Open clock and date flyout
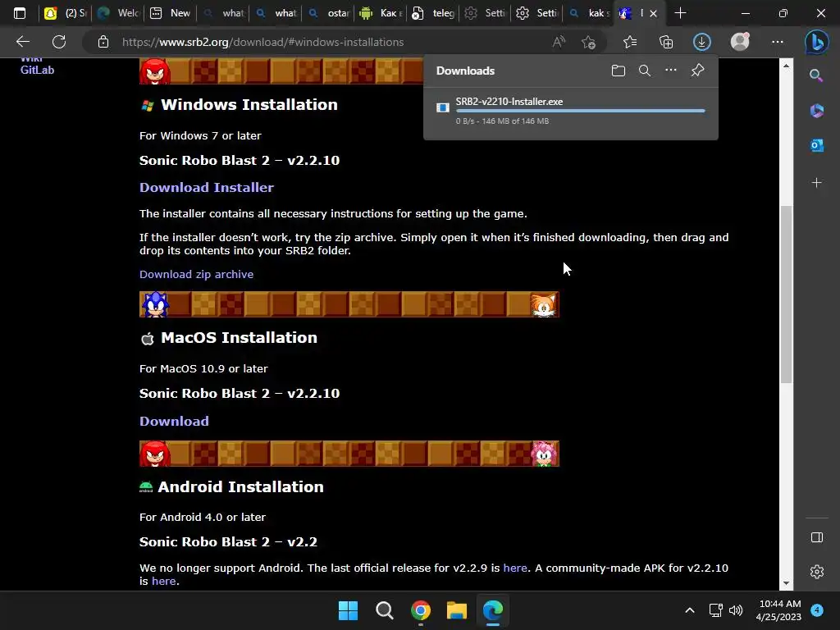The width and height of the screenshot is (840, 630). [x=780, y=610]
